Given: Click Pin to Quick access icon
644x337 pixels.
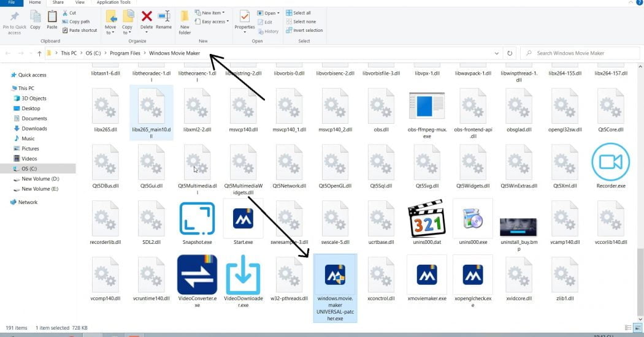Looking at the screenshot, I should point(14,17).
